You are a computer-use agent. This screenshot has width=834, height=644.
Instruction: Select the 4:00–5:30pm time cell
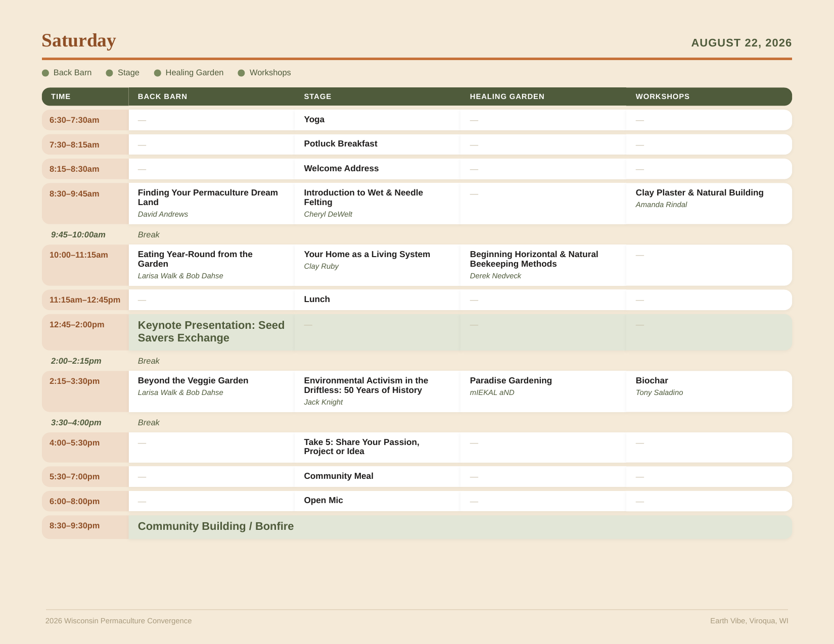[85, 448]
